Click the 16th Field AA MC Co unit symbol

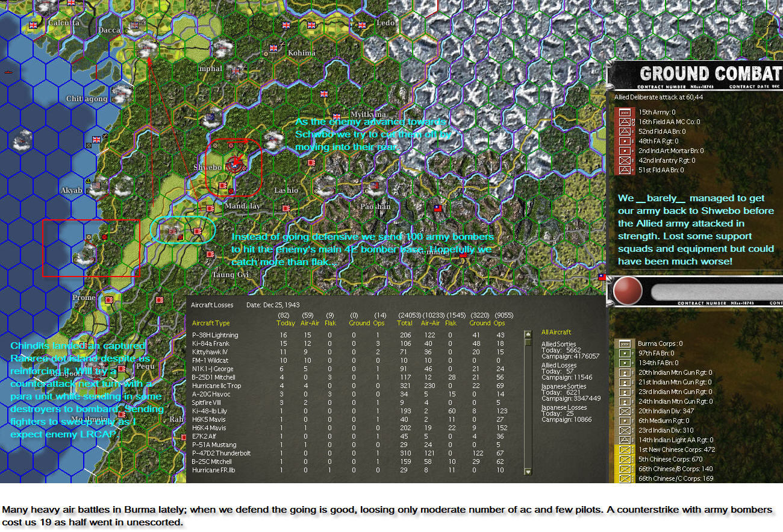pyautogui.click(x=625, y=122)
